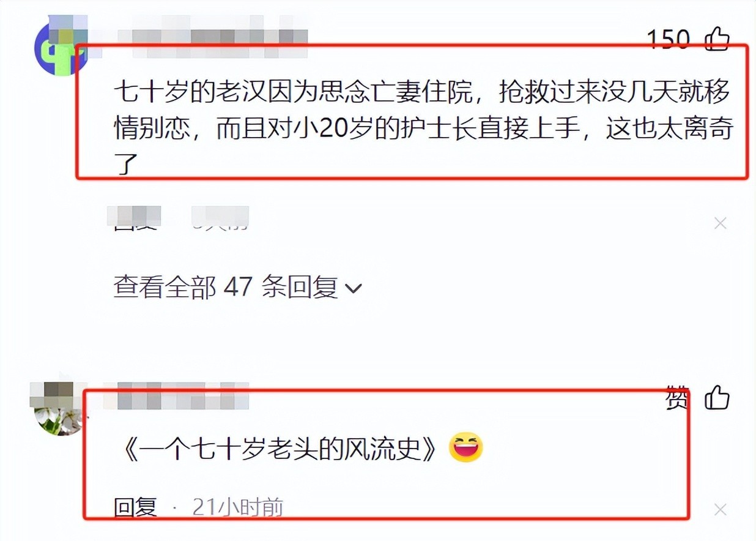756x541 pixels.
Task: Tap the thumbs-up beside 赞 label
Action: click(717, 398)
